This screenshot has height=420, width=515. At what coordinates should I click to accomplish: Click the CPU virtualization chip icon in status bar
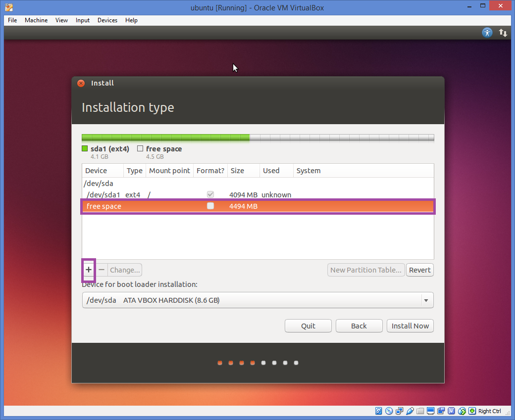[x=452, y=411]
